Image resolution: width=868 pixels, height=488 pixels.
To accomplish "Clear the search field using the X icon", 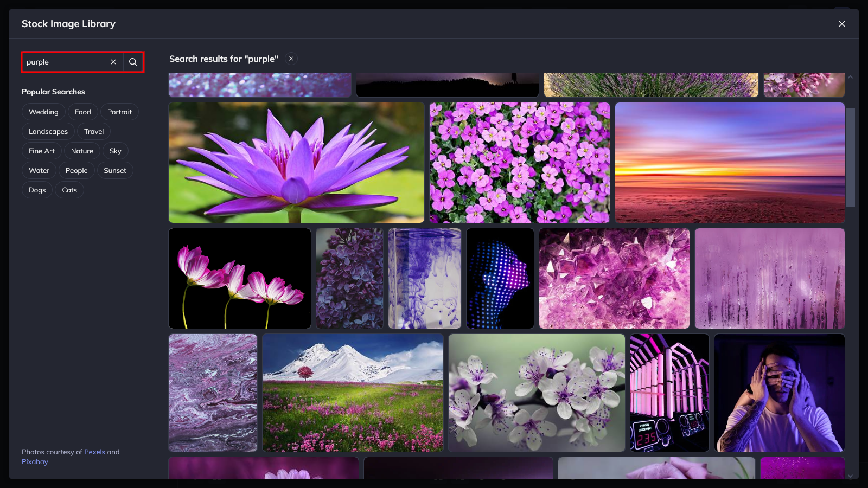I will tap(113, 62).
